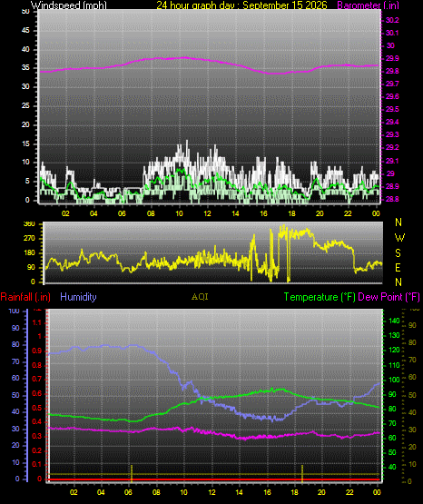Click the 100 humidity axis label

(x=14, y=311)
